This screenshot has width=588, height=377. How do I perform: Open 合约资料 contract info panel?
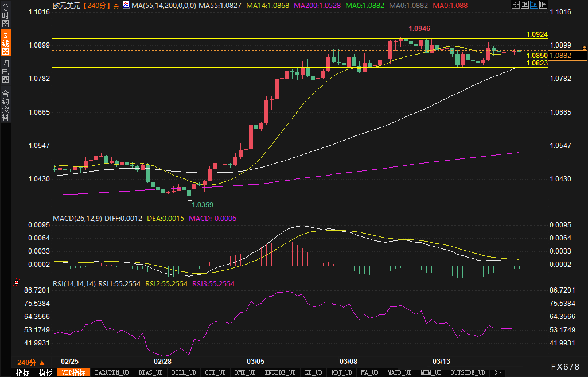(5, 105)
